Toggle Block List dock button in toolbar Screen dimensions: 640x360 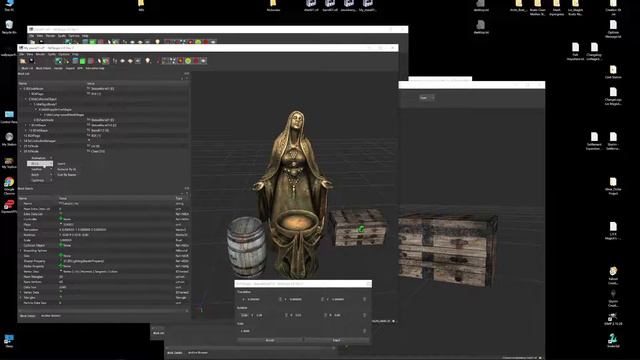pos(27,68)
